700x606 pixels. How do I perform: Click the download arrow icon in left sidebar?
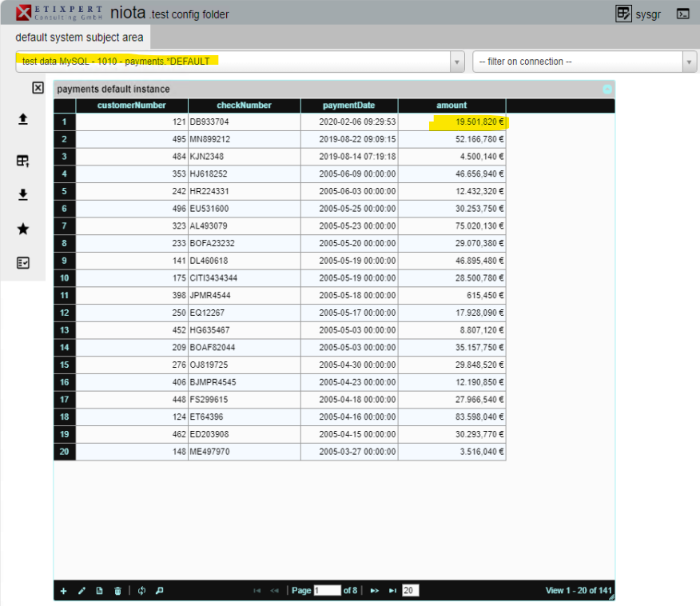click(23, 194)
